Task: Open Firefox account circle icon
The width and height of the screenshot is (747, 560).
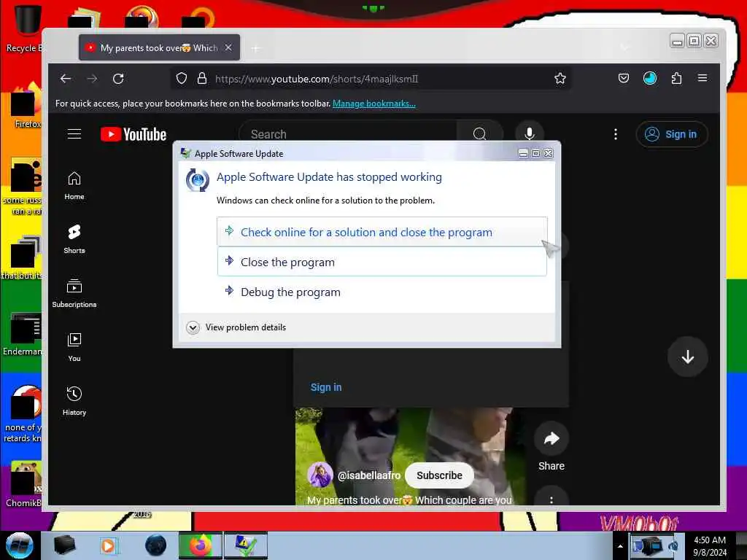Action: pyautogui.click(x=650, y=78)
